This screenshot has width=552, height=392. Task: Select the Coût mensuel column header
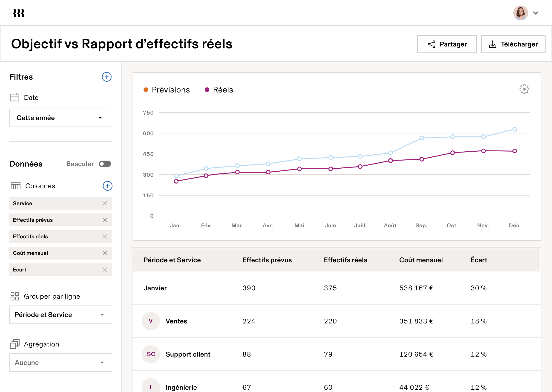click(x=421, y=260)
